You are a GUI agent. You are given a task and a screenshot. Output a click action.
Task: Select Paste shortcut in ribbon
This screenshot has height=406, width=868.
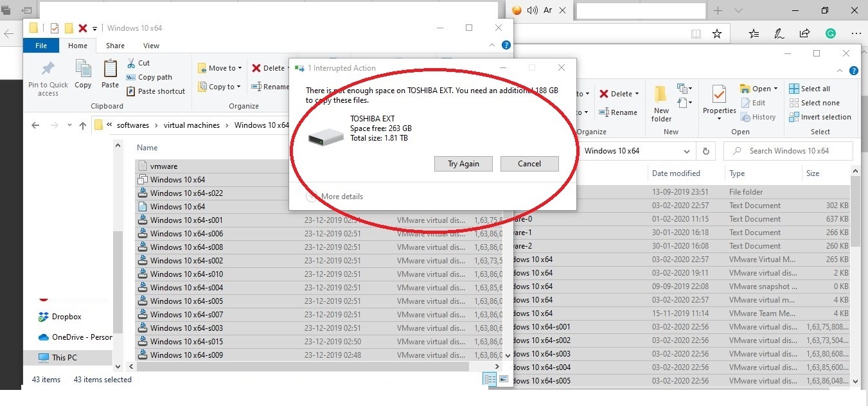coord(155,91)
